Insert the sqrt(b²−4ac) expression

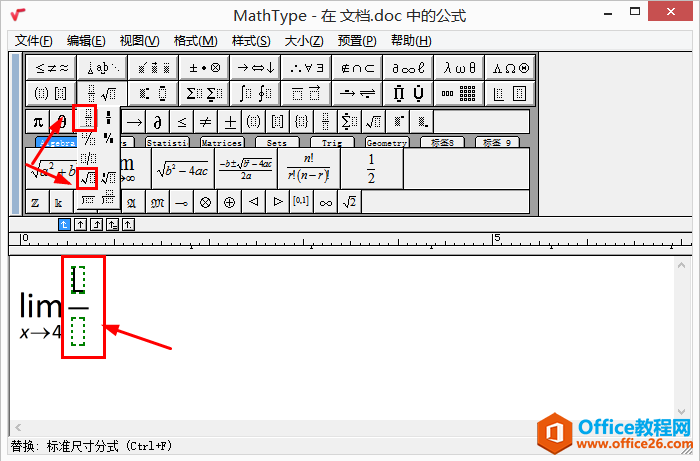183,169
